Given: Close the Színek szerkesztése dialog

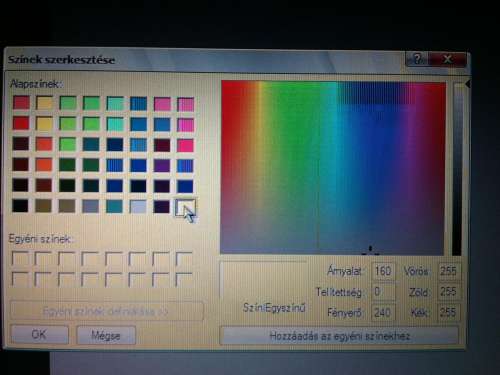Looking at the screenshot, I should point(447,60).
